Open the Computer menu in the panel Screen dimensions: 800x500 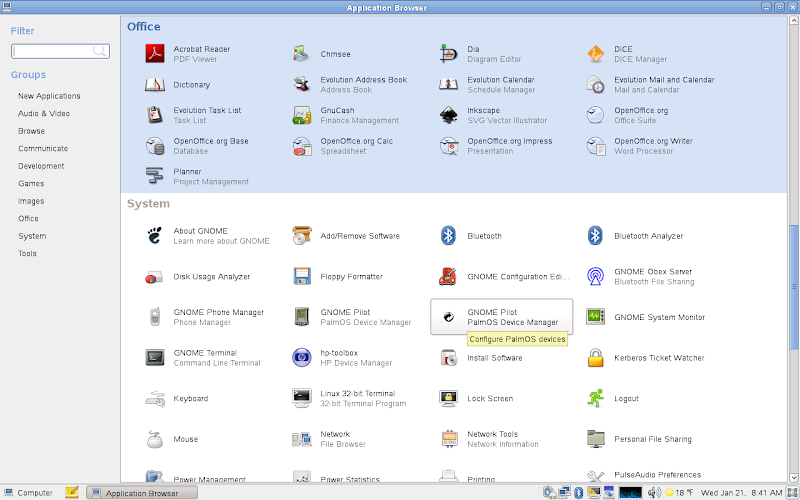click(29, 492)
